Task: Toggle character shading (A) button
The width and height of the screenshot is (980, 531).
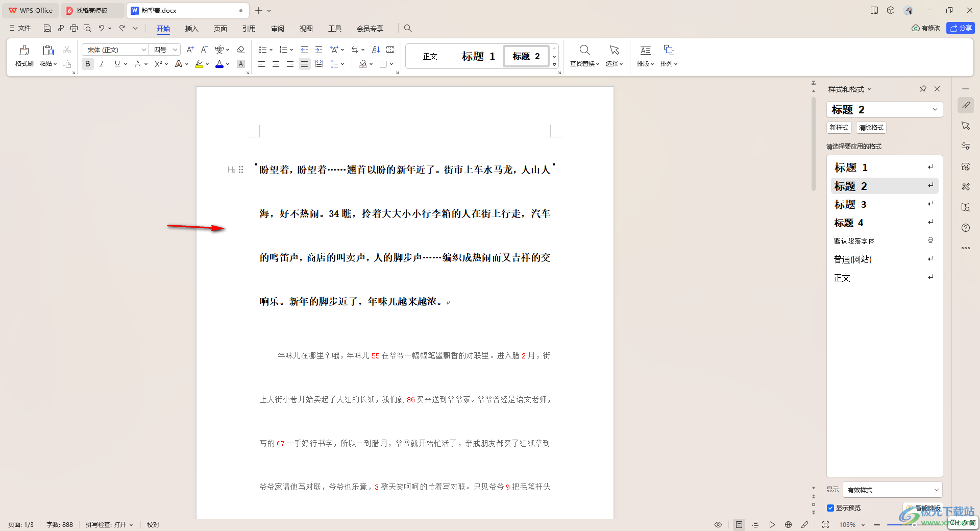Action: (241, 64)
